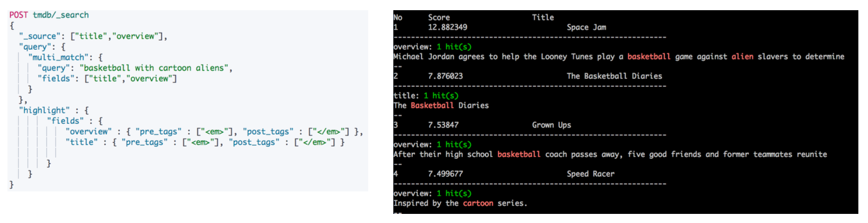Click the Title column header in the terminal
The height and width of the screenshot is (223, 868).
point(543,18)
